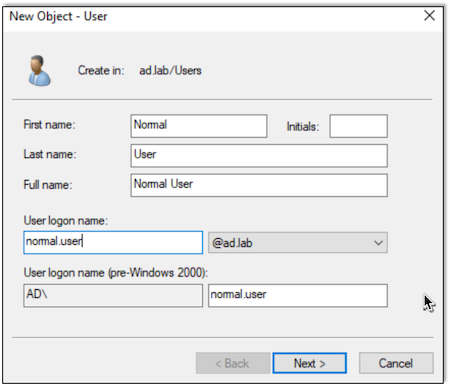Click the user avatar icon
Image resolution: width=450 pixels, height=386 pixels.
pos(39,71)
